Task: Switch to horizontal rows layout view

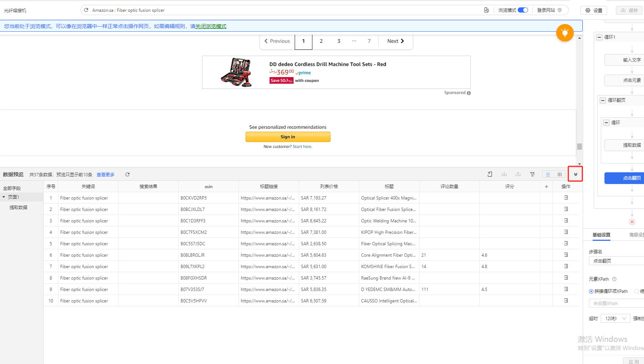Action: click(x=548, y=174)
